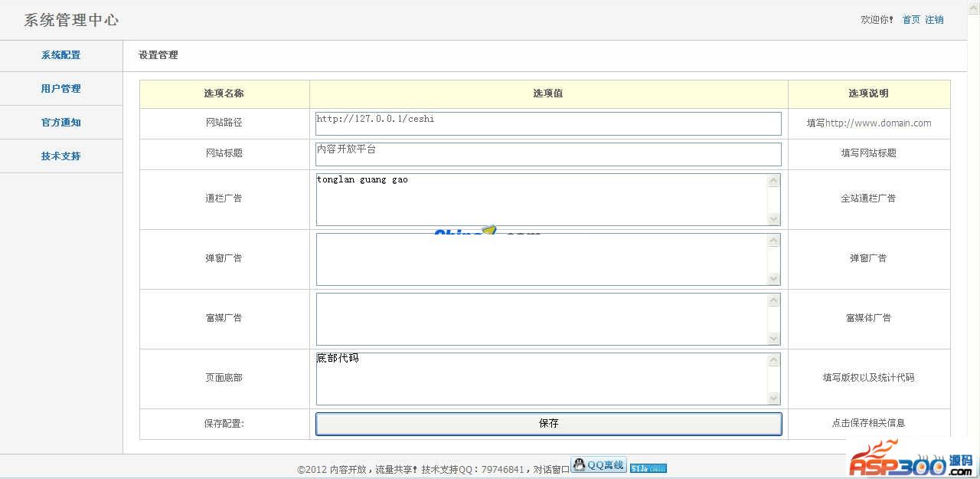Click scroll-up arrow of 弹窗广告 textarea

773,241
